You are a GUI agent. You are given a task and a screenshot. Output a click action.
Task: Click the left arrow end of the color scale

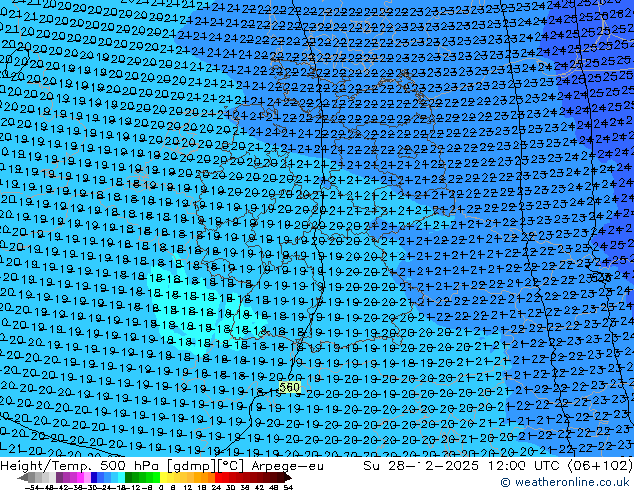pyautogui.click(x=23, y=478)
